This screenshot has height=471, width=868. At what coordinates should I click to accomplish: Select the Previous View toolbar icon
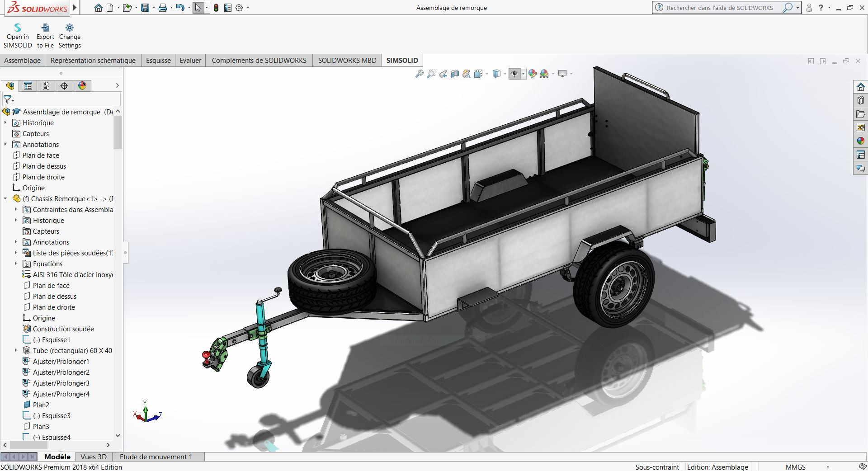click(x=442, y=74)
